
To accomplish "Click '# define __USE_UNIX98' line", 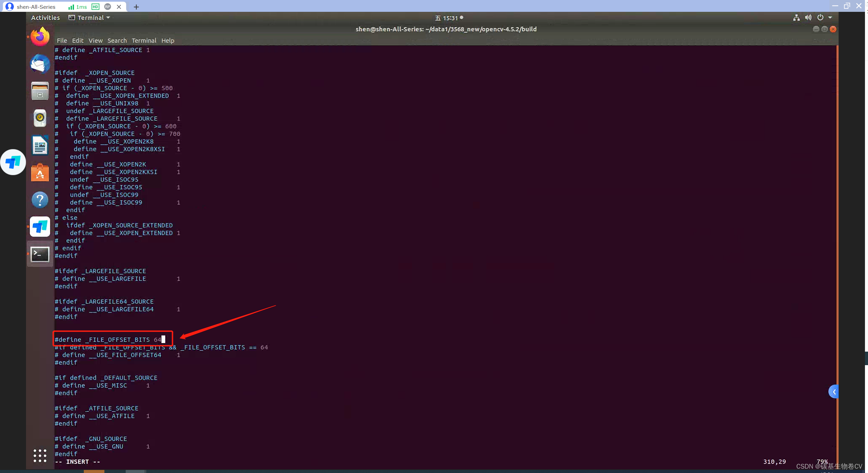I will pos(102,103).
